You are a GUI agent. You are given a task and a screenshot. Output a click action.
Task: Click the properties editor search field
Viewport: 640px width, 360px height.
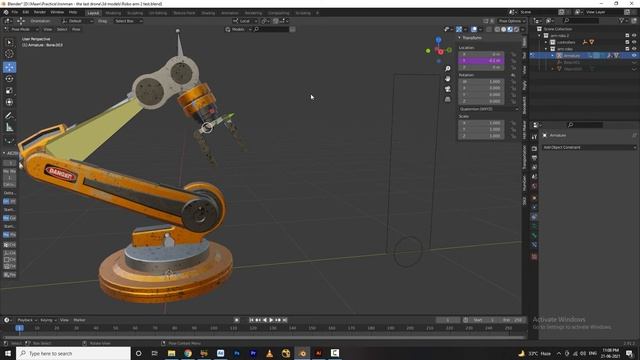585,125
